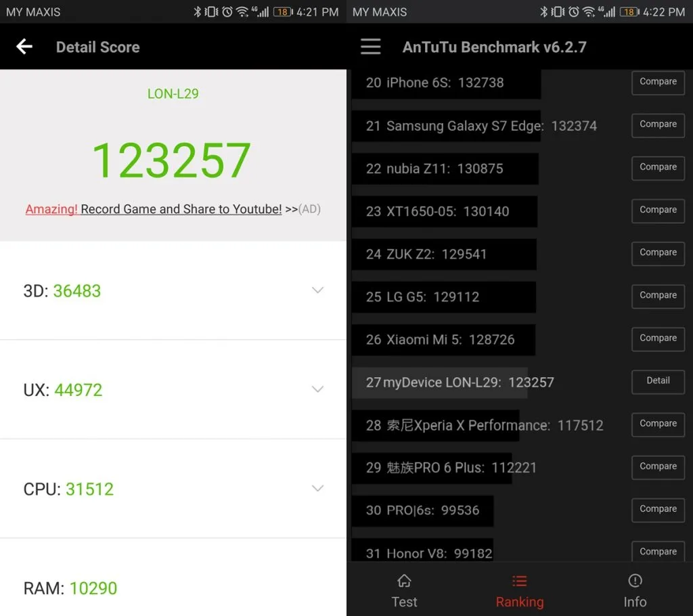
Task: Compare with nubia Z11
Action: [658, 168]
